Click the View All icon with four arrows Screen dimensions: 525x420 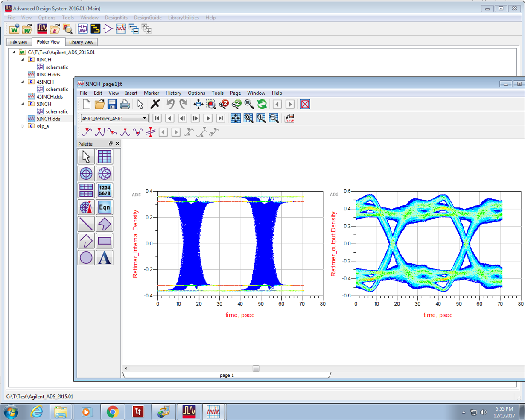point(198,104)
